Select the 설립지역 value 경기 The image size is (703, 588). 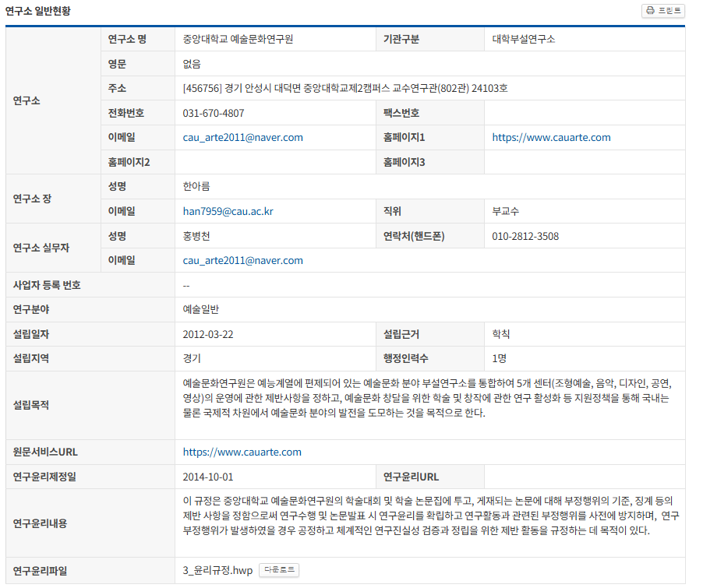pos(192,358)
